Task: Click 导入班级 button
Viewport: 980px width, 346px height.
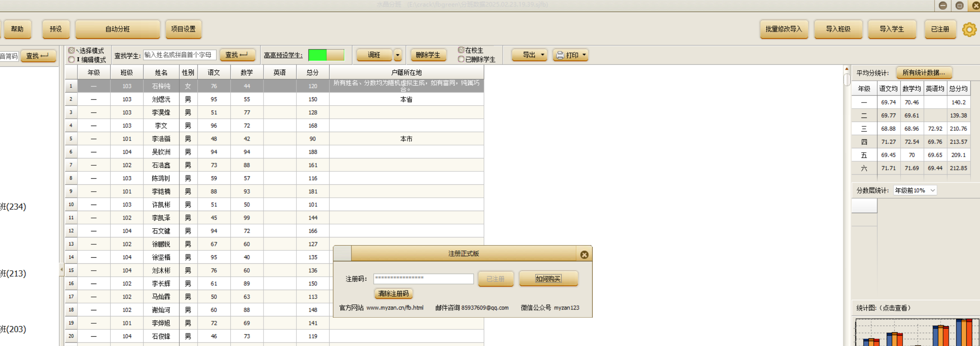Action: click(x=838, y=29)
